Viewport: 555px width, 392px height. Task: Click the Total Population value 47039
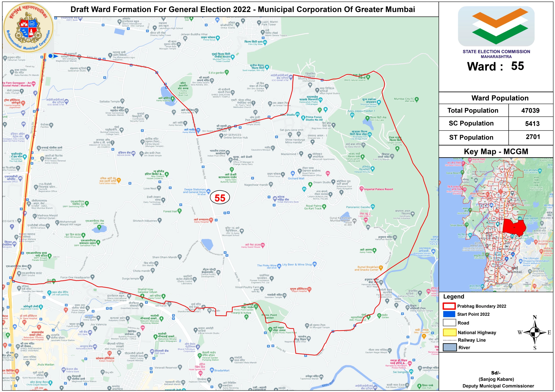[530, 111]
